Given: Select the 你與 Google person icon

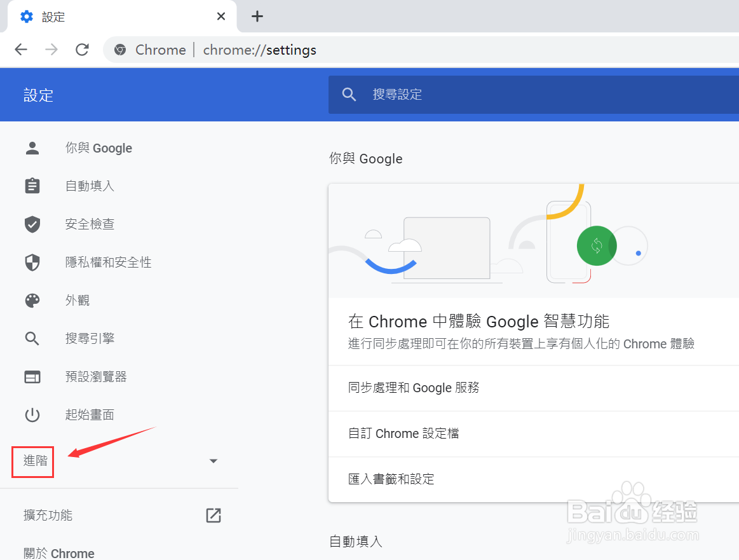Looking at the screenshot, I should tap(32, 147).
